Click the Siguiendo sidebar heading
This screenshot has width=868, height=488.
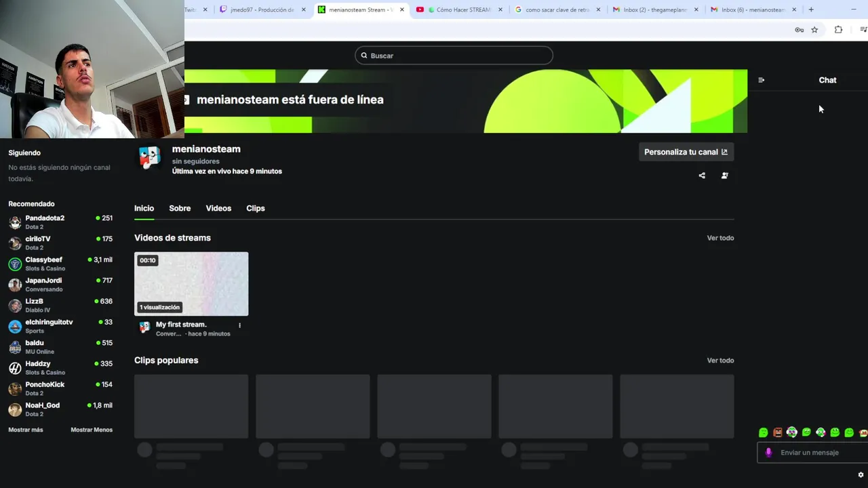pyautogui.click(x=24, y=153)
